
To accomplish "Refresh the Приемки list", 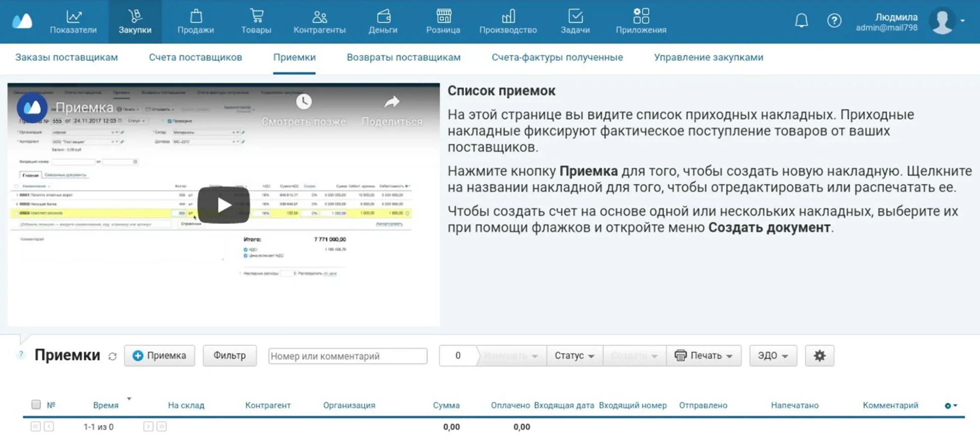I will 113,356.
